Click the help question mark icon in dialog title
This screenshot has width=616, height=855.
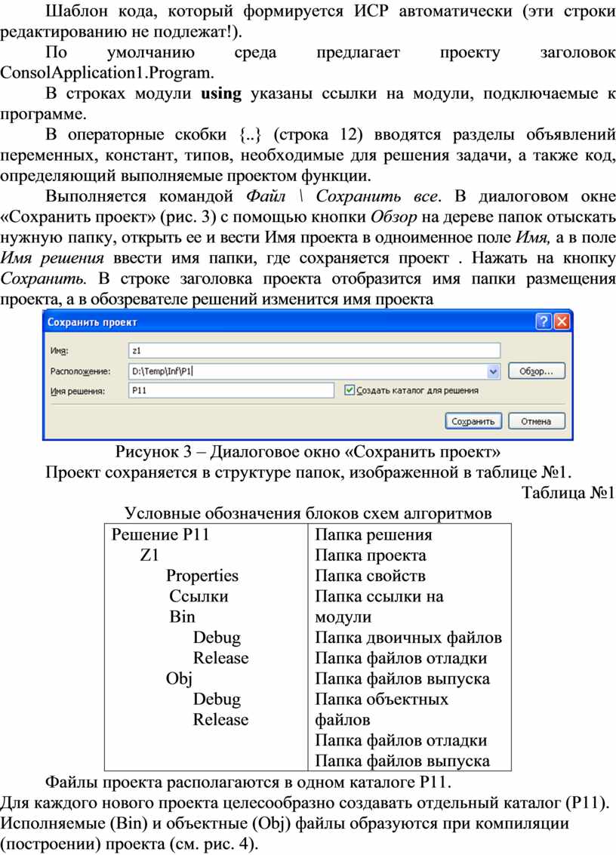544,321
